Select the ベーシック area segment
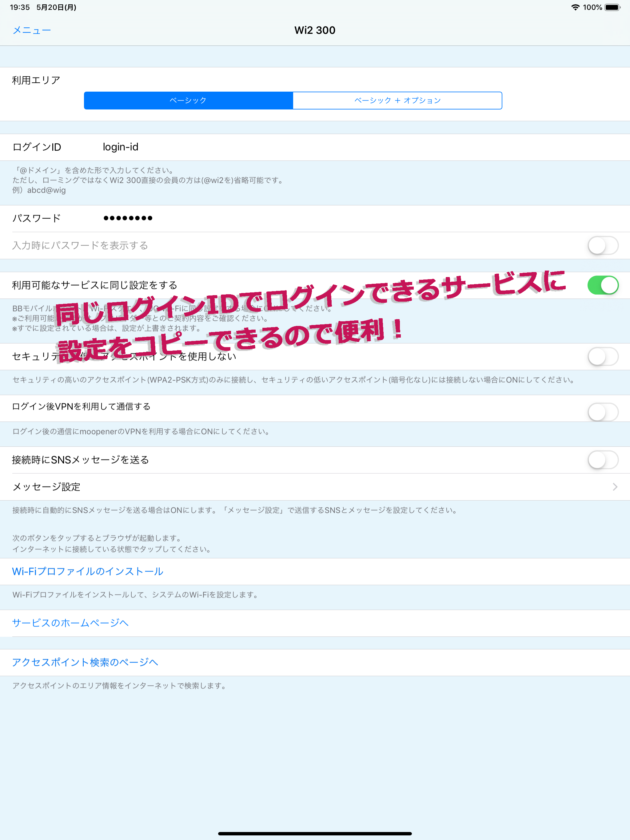Image resolution: width=630 pixels, height=840 pixels. pyautogui.click(x=189, y=100)
